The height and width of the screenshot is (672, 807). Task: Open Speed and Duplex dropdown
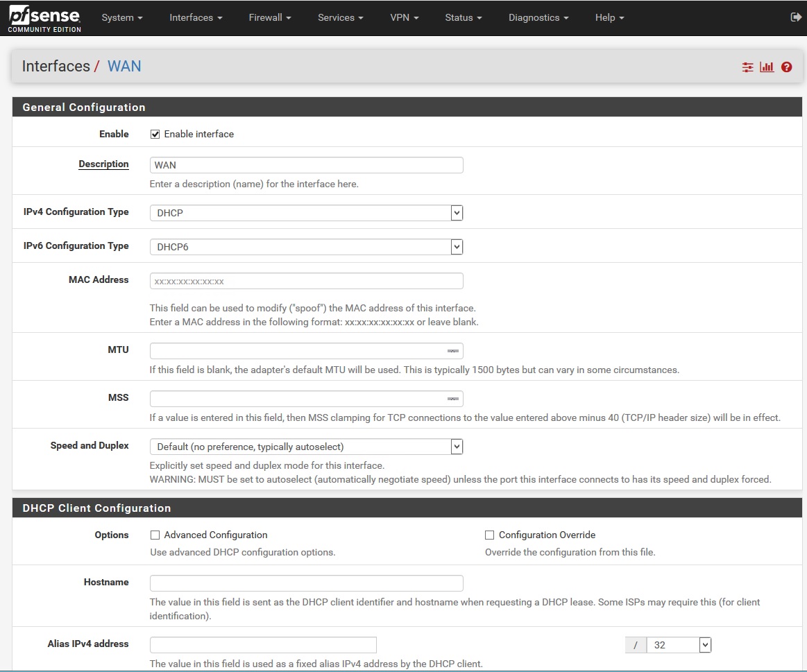pos(306,447)
